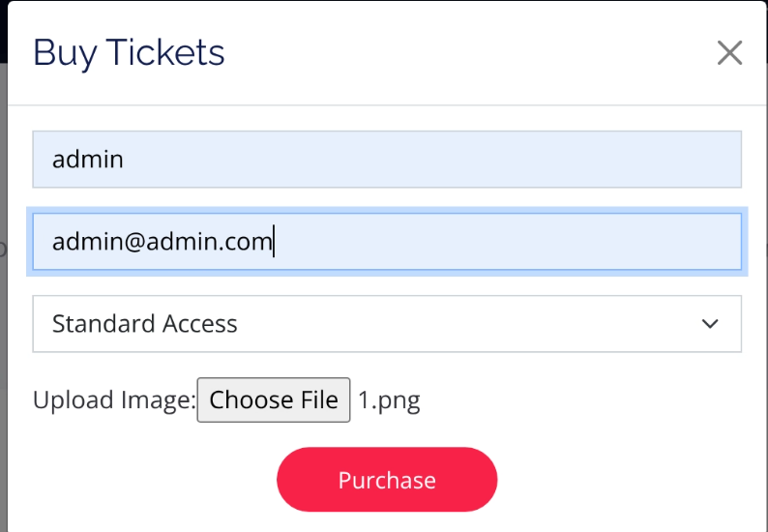Image resolution: width=768 pixels, height=532 pixels.
Task: Click the Buy Tickets heading
Action: click(x=129, y=52)
